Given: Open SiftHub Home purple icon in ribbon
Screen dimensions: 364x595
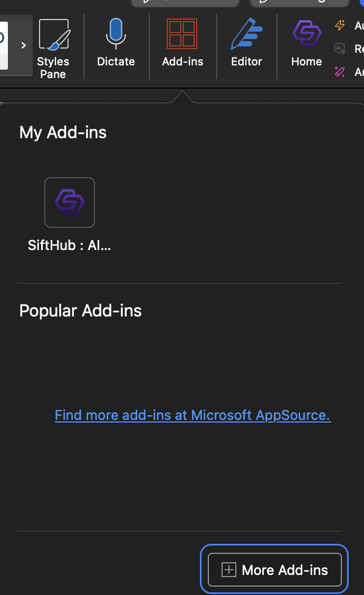Looking at the screenshot, I should click(x=306, y=34).
